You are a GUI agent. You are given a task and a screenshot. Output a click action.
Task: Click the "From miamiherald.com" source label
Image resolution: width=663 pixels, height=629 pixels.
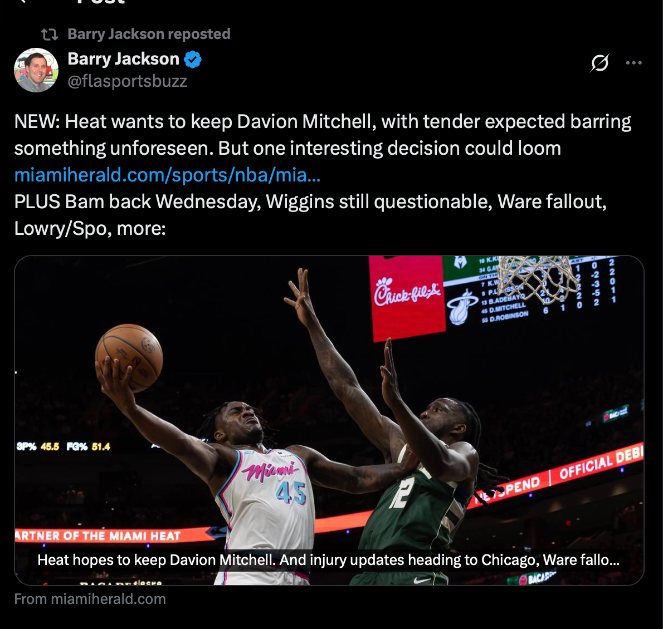(90, 599)
